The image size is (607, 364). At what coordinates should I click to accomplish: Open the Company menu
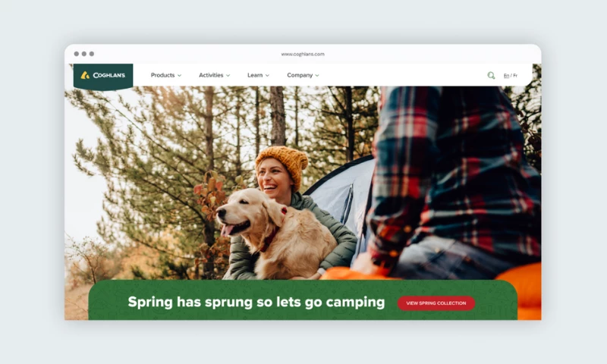point(300,75)
